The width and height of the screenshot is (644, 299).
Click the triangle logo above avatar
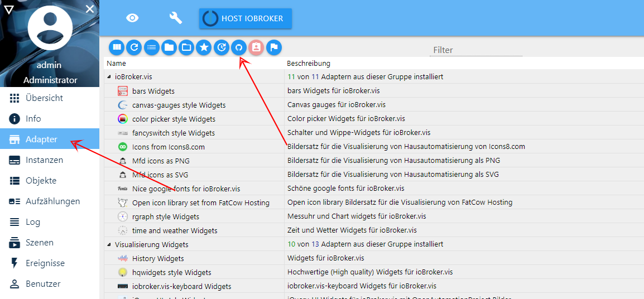click(x=8, y=9)
